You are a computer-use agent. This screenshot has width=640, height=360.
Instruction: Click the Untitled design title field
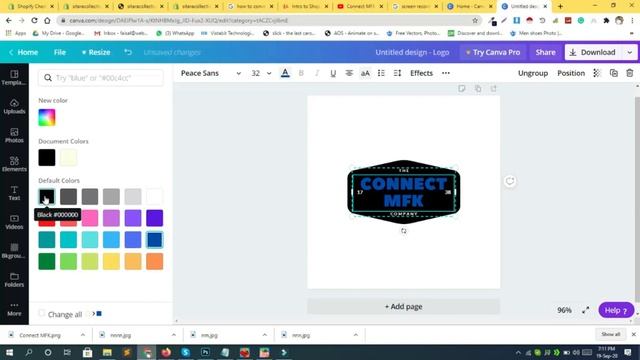point(412,52)
